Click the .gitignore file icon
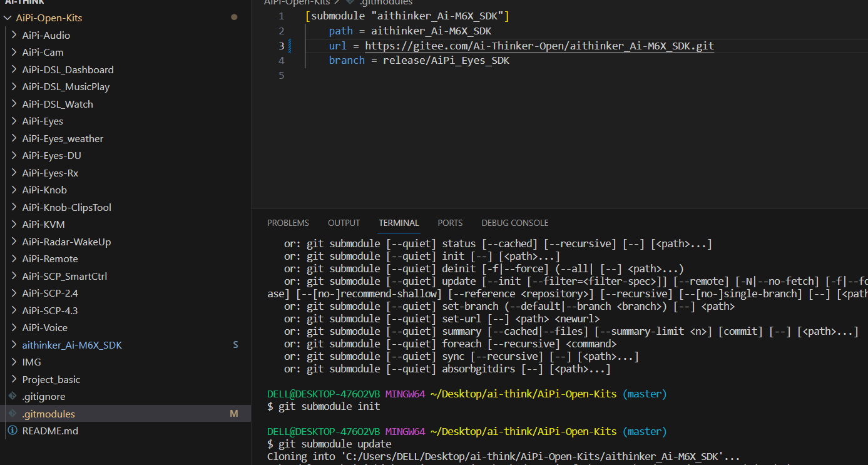The height and width of the screenshot is (465, 868). coord(12,397)
